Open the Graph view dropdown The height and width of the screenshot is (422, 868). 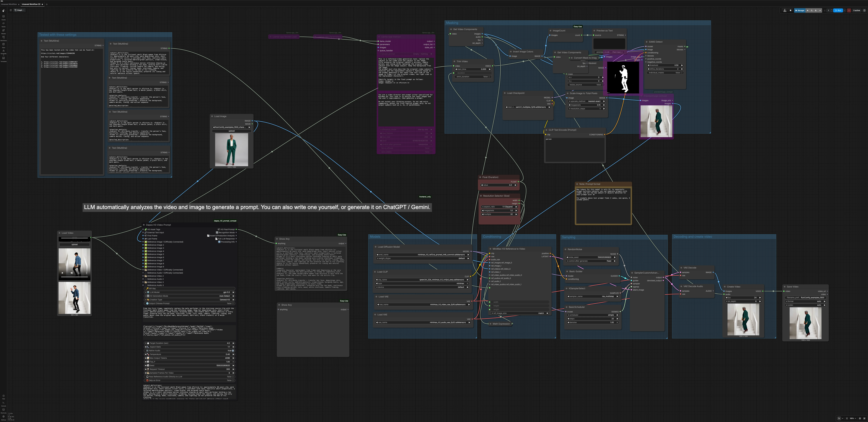click(x=20, y=10)
